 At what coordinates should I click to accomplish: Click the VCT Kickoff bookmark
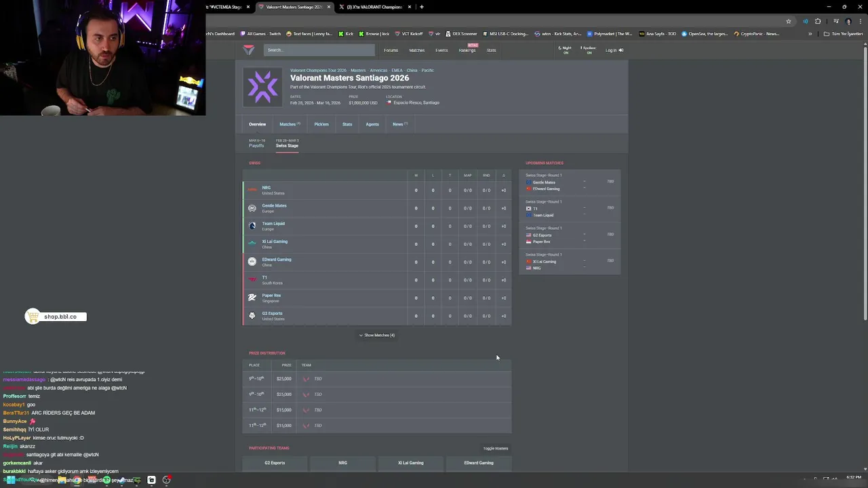pyautogui.click(x=408, y=34)
